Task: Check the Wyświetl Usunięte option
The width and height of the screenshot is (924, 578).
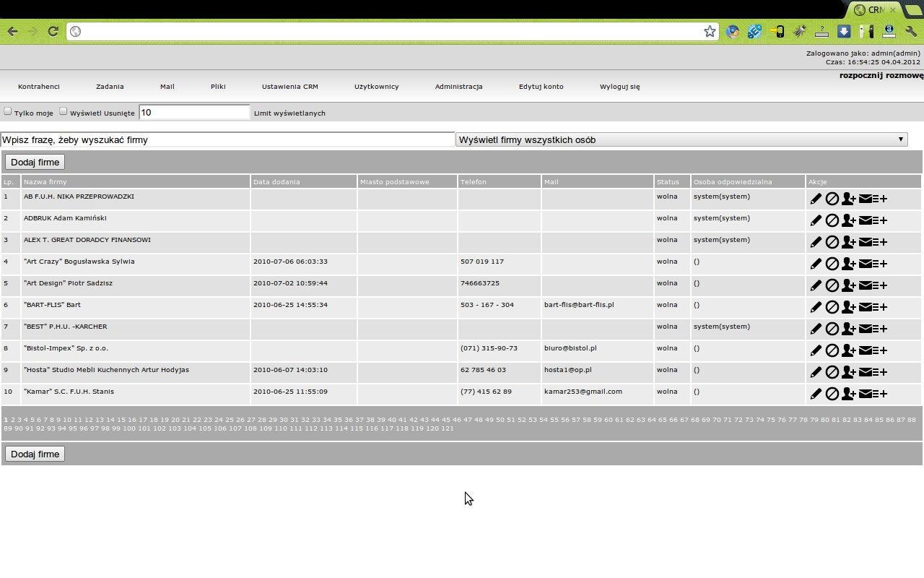Action: pyautogui.click(x=64, y=110)
